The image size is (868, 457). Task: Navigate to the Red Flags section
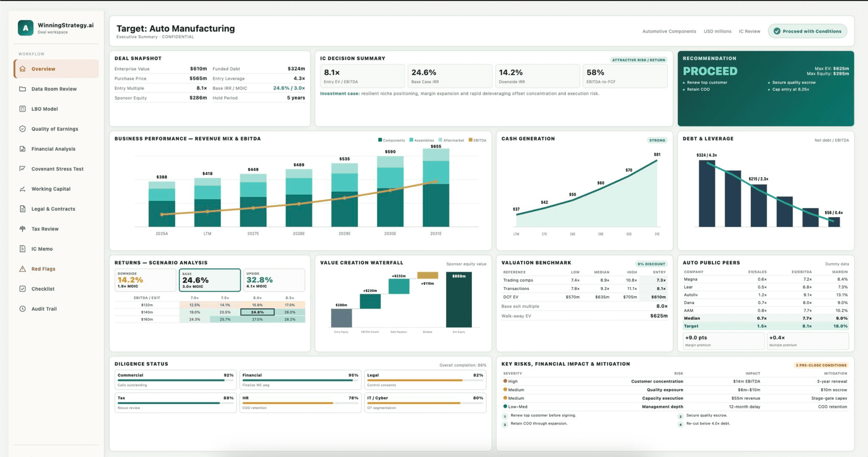(56, 269)
